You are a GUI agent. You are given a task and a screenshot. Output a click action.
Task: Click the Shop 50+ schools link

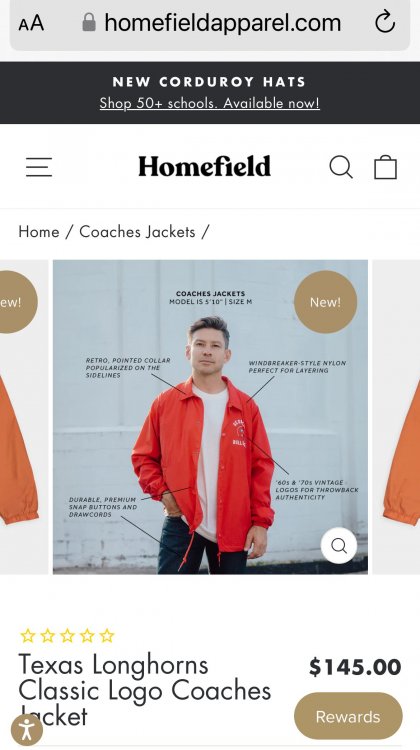[210, 103]
